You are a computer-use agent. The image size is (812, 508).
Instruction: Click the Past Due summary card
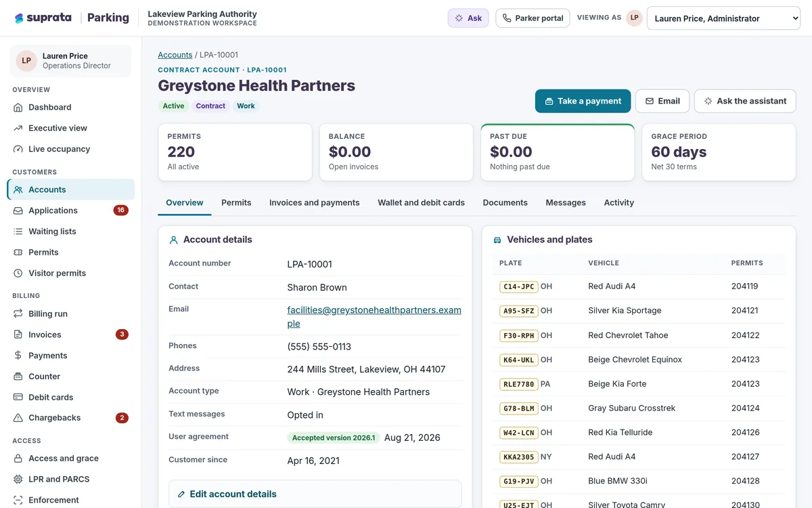pos(558,152)
